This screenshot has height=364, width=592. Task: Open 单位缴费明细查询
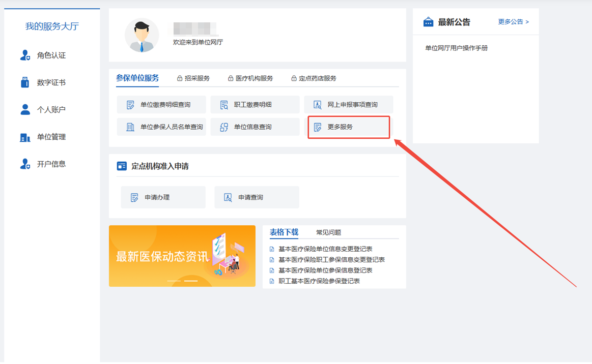click(161, 105)
